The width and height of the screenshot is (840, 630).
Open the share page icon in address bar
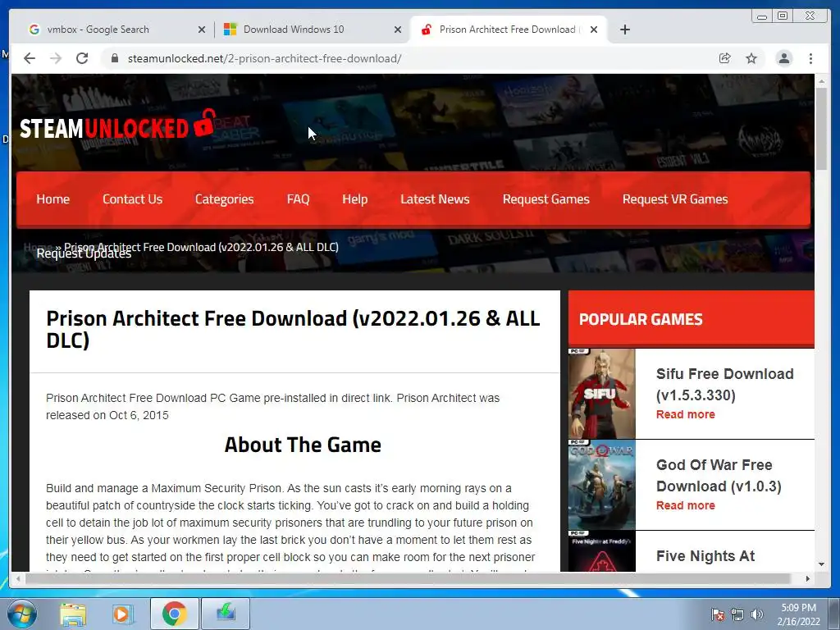[725, 58]
